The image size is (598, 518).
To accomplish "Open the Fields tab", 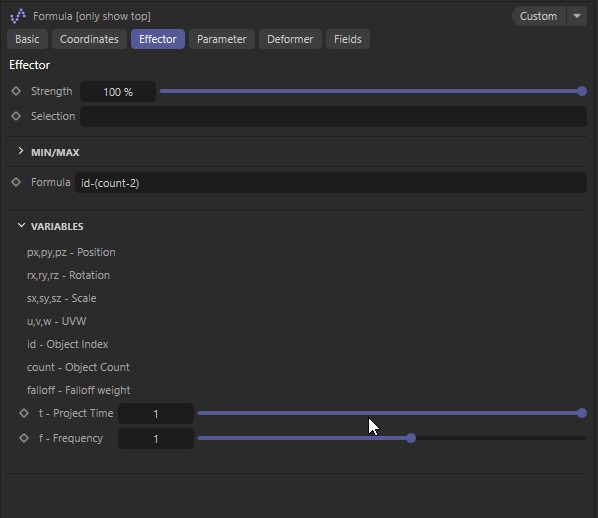I will pos(348,39).
